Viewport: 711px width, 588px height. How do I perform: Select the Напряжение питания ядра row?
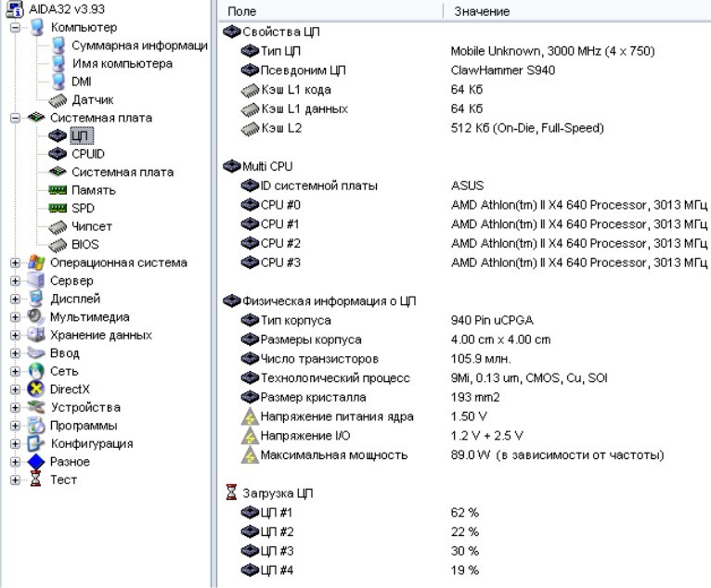click(337, 415)
